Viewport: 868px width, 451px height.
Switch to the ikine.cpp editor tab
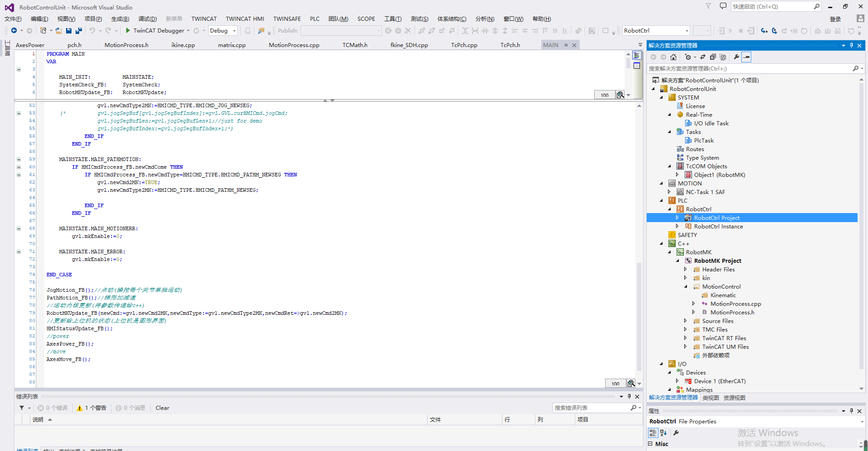(x=183, y=45)
